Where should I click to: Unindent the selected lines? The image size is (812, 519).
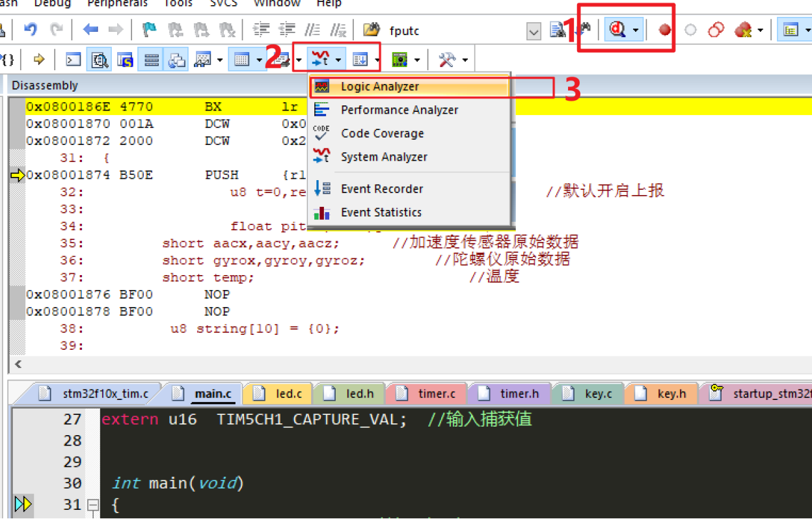pyautogui.click(x=287, y=29)
